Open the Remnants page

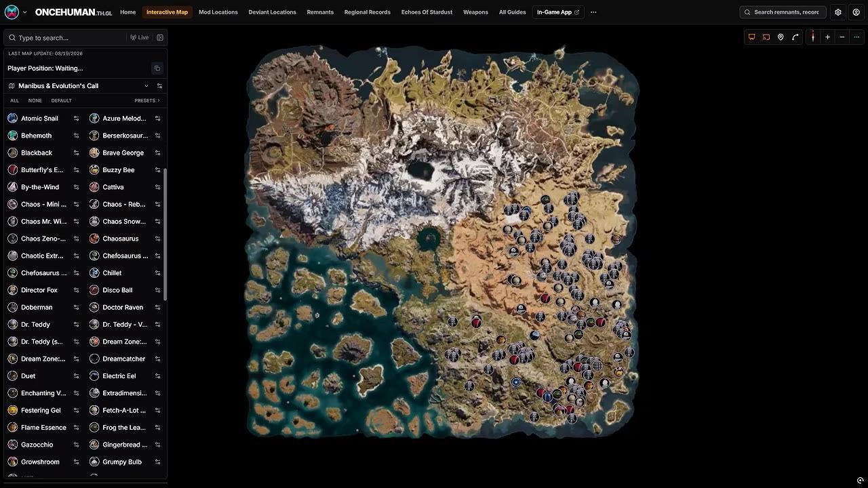point(320,12)
